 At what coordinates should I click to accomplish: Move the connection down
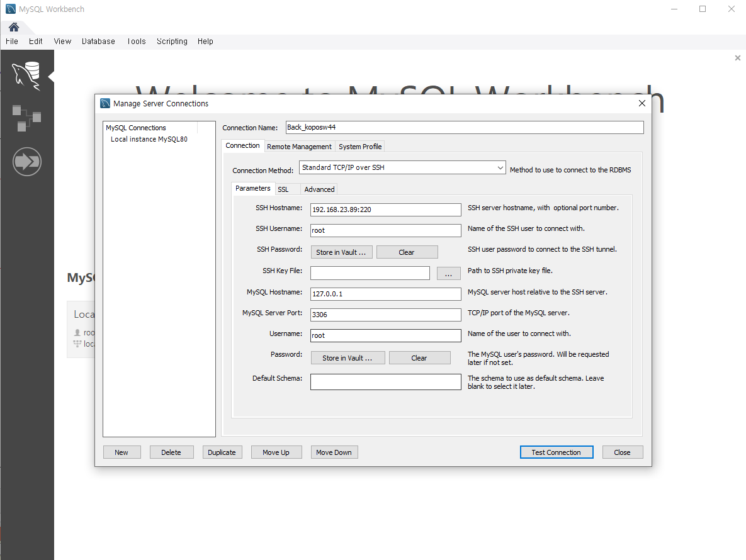pyautogui.click(x=334, y=452)
